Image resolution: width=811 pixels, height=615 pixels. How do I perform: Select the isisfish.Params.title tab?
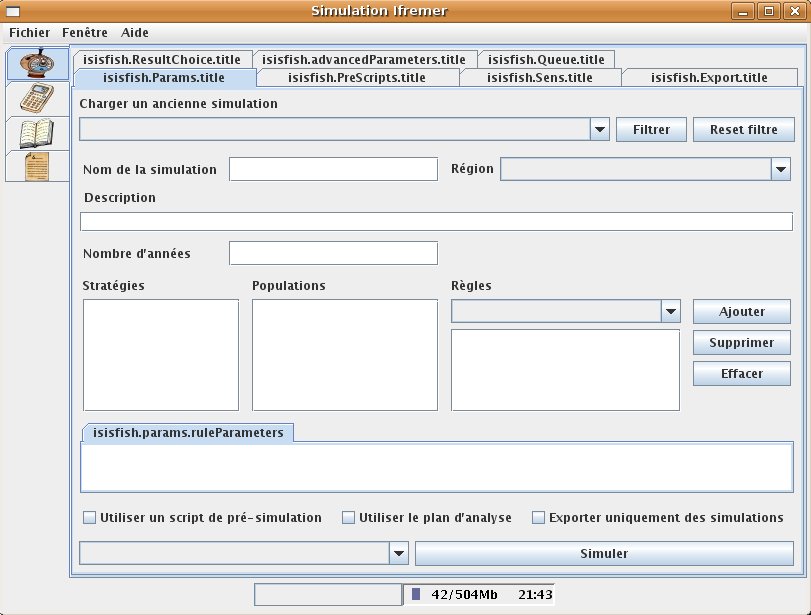tap(164, 78)
